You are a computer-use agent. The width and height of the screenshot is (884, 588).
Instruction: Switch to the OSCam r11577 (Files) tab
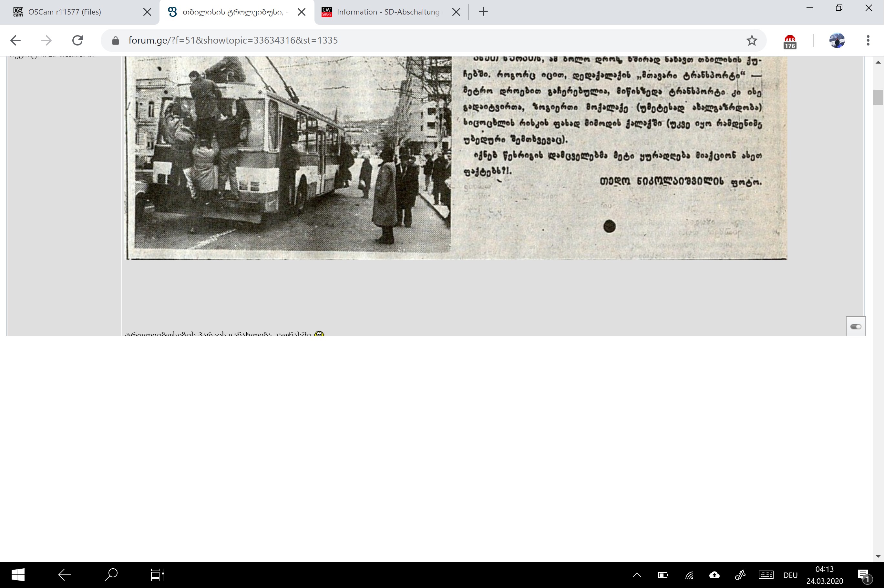tap(65, 12)
